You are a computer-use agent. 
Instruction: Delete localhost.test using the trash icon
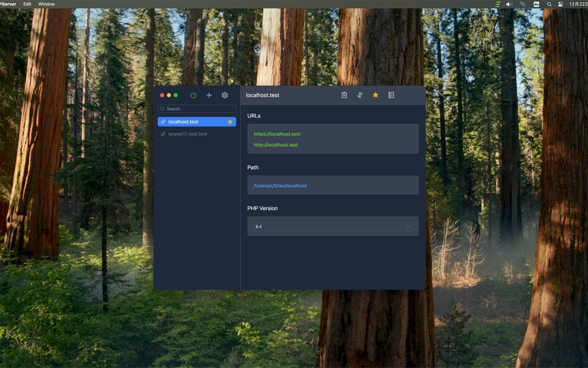pyautogui.click(x=344, y=95)
